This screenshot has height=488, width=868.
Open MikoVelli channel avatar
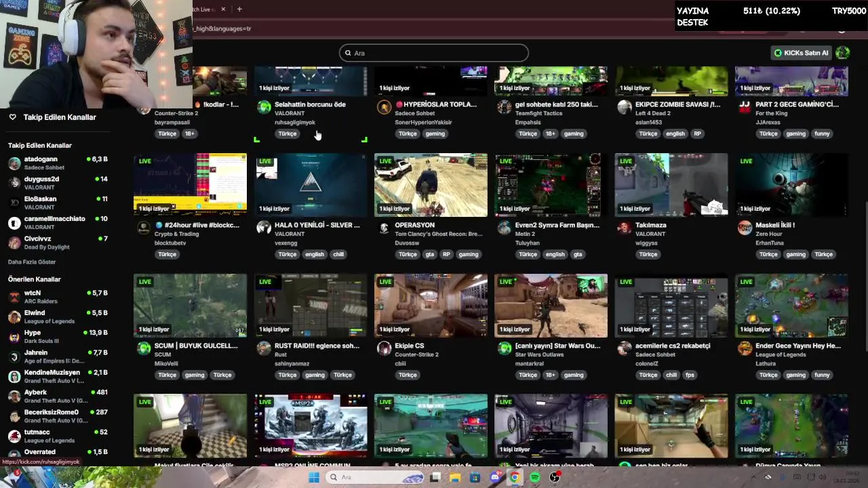click(144, 348)
